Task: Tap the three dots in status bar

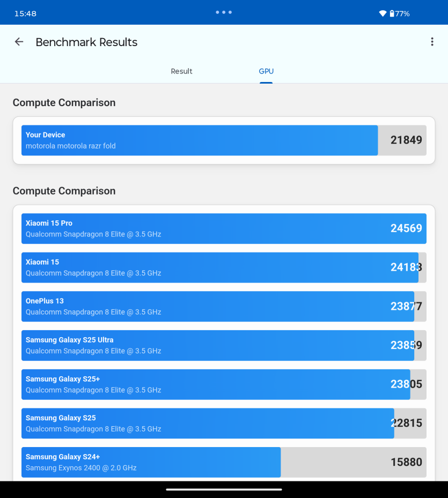Action: click(224, 12)
